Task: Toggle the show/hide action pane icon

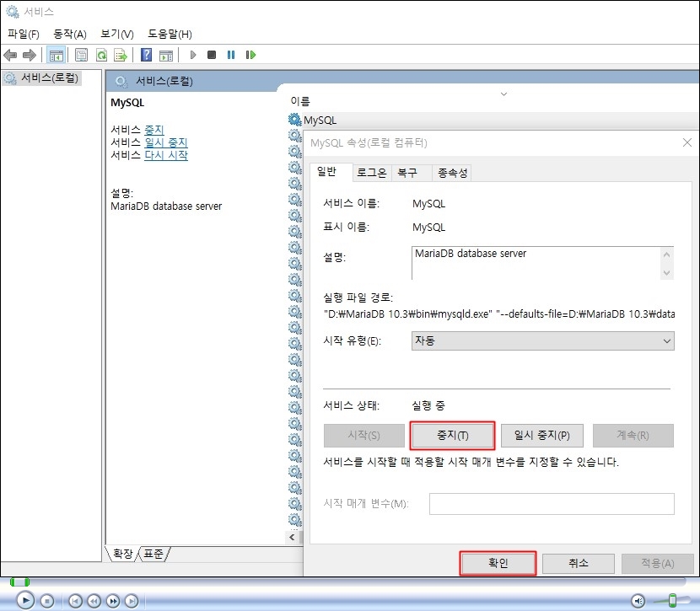Action: pyautogui.click(x=166, y=56)
